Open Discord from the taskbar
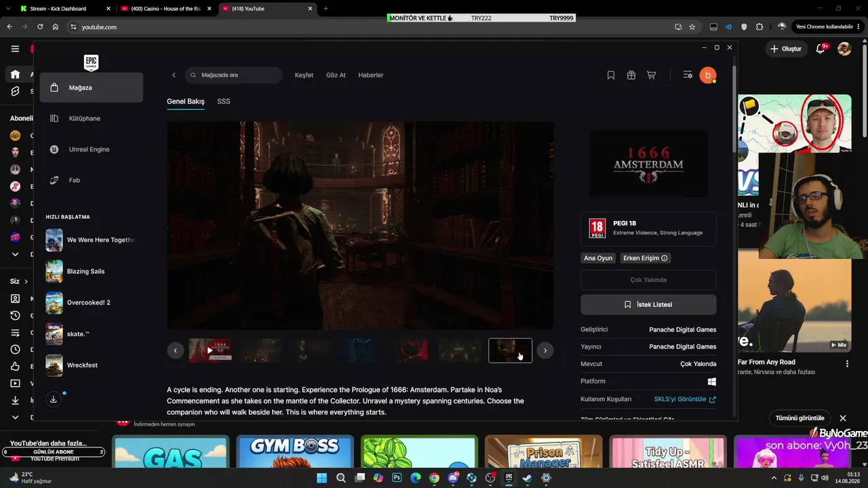 [453, 478]
